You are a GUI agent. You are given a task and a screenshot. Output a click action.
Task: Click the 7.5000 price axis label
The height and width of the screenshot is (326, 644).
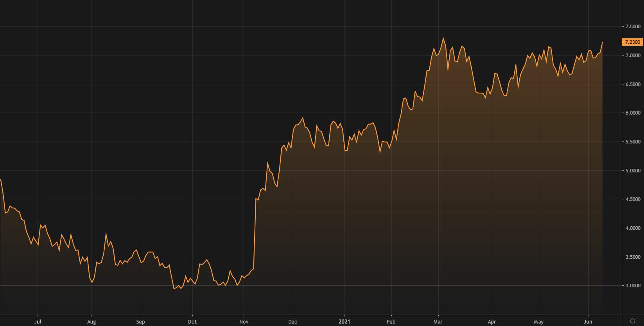[633, 27]
